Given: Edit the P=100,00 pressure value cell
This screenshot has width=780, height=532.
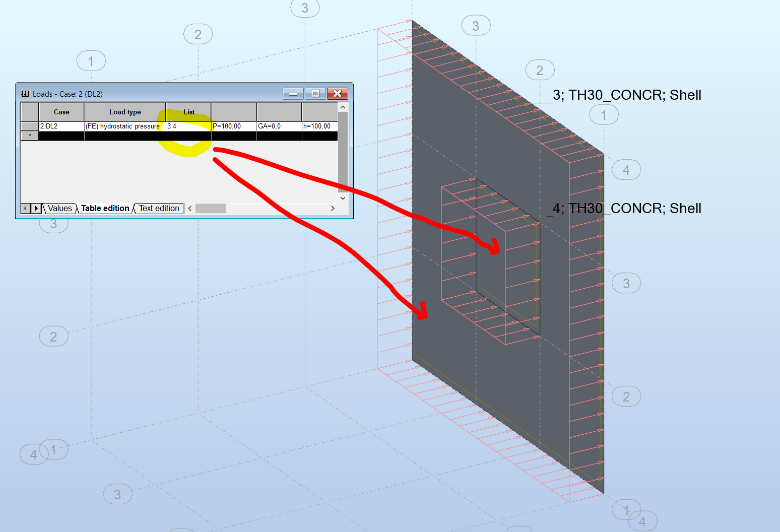Looking at the screenshot, I should (233, 126).
